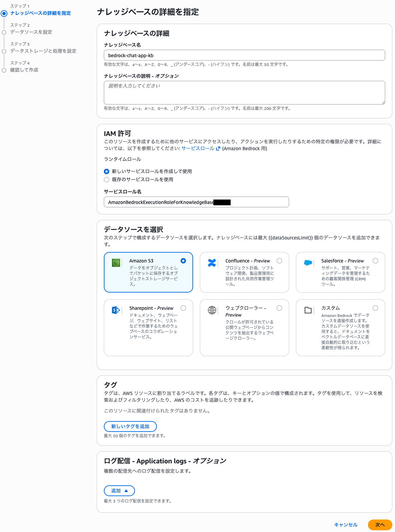The width and height of the screenshot is (395, 532).
Task: Click 最大 3 つのログ配信を設定できます text
Action: click(138, 501)
